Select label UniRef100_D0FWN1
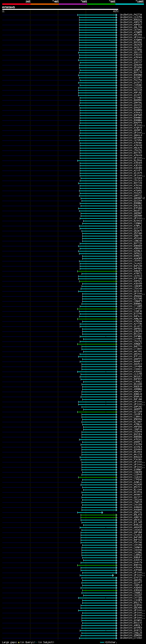146x644 pixels. click(131, 337)
